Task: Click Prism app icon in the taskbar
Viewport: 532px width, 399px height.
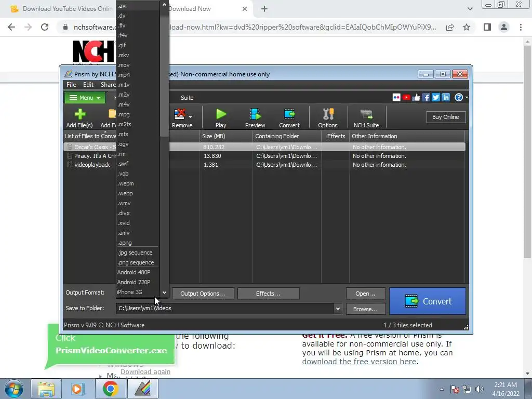Action: pos(142,389)
